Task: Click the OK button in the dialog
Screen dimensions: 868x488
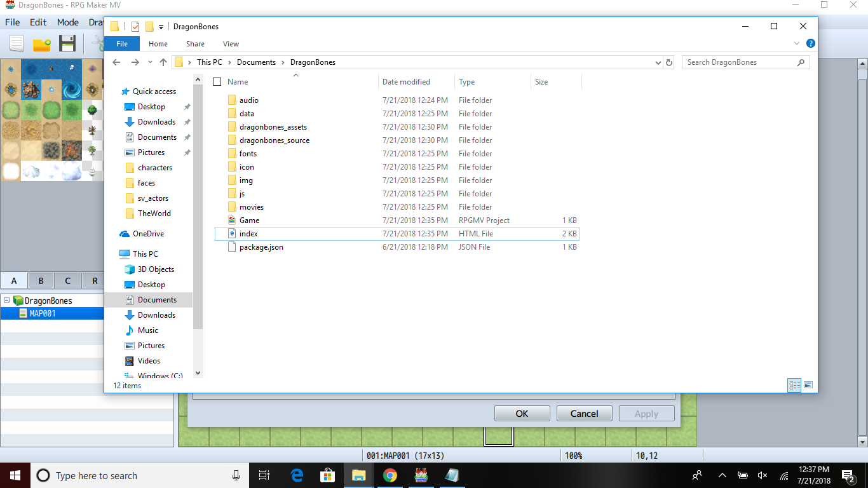Action: [x=522, y=414]
